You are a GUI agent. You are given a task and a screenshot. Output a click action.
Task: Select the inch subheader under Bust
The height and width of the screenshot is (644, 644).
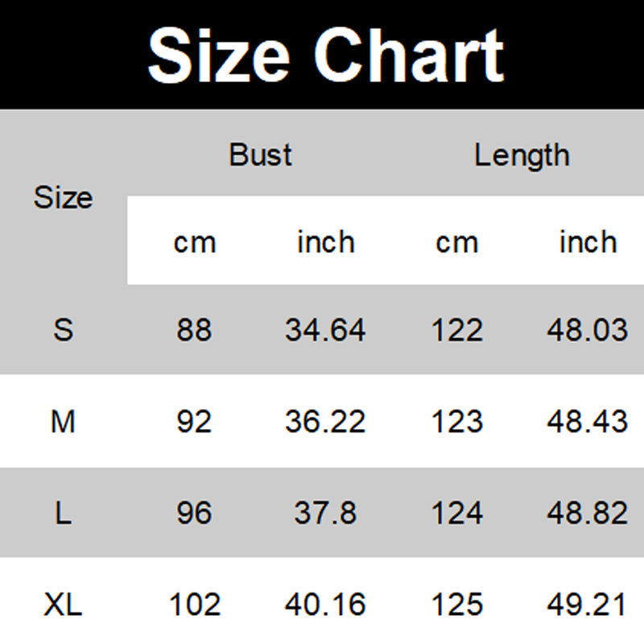[325, 242]
